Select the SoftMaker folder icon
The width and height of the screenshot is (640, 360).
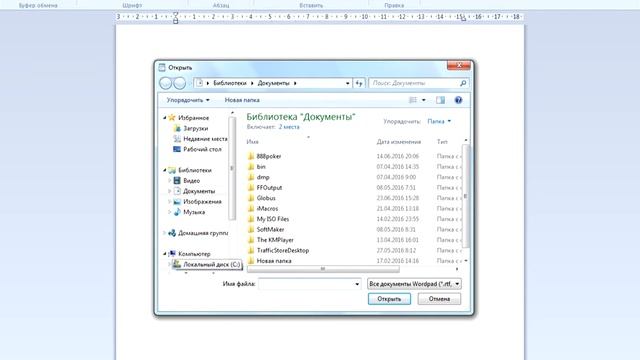pos(251,230)
